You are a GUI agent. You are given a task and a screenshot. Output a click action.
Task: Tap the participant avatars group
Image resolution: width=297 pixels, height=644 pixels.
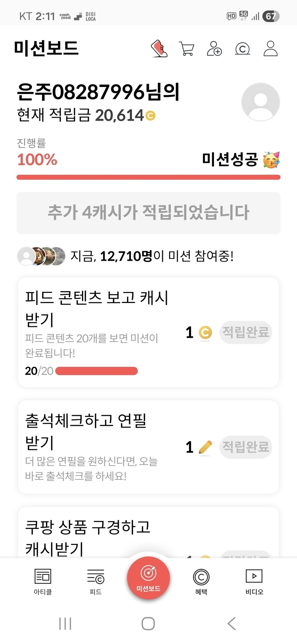tap(42, 256)
